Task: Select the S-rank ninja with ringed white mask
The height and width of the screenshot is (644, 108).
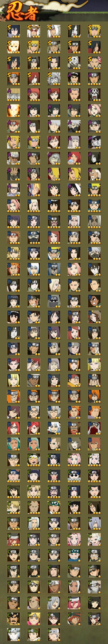Action: (74, 63)
